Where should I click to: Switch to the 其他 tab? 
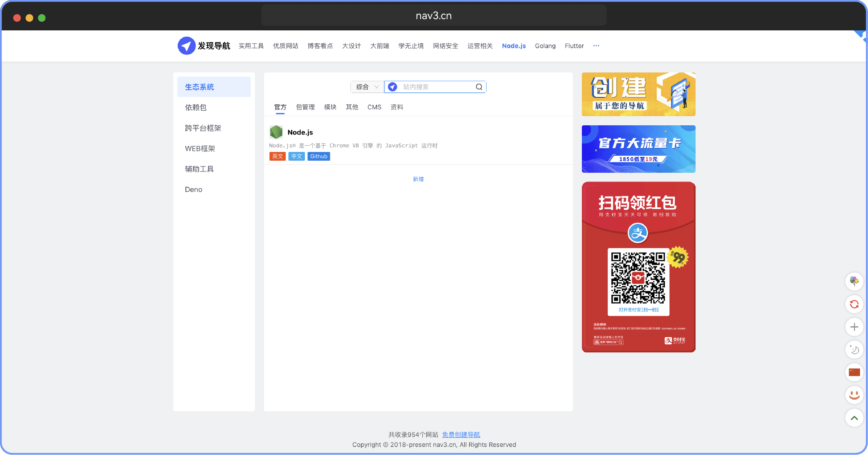tap(352, 107)
